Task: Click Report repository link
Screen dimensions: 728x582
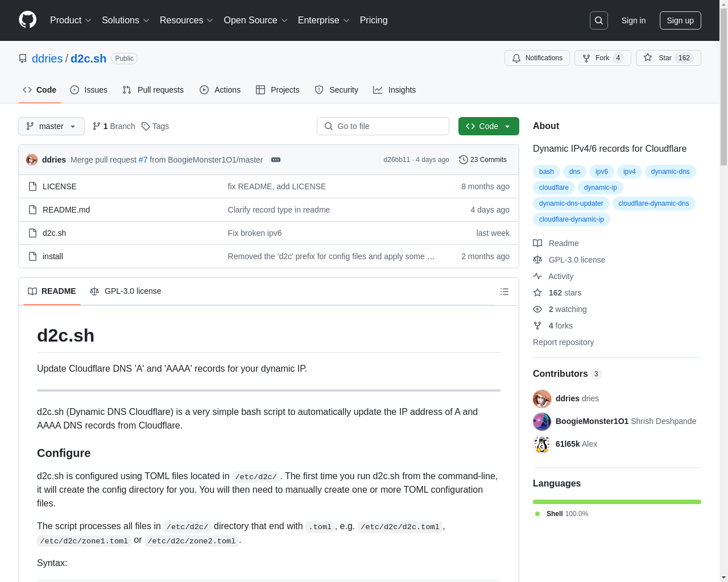Action: click(563, 342)
